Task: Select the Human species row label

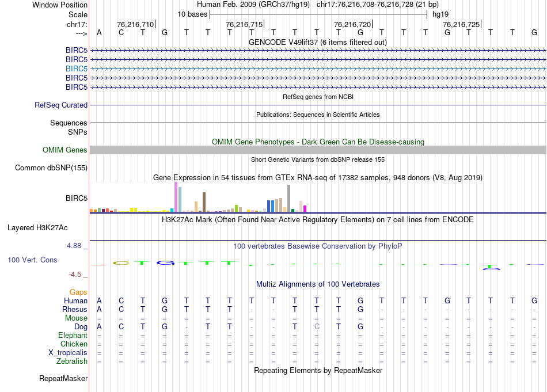Action: [75, 300]
